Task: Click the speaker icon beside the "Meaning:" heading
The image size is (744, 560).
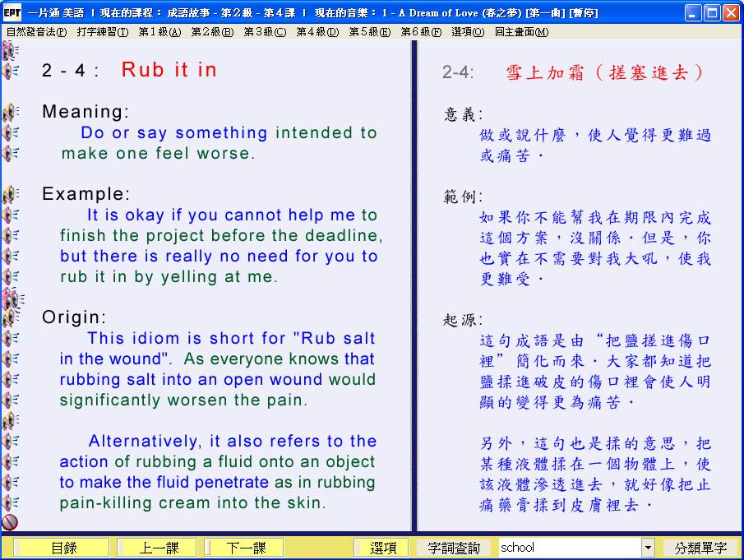Action: pyautogui.click(x=11, y=112)
